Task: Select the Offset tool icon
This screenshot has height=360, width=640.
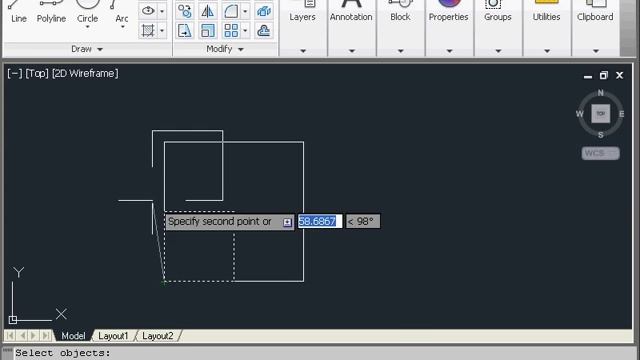Action: point(264,31)
